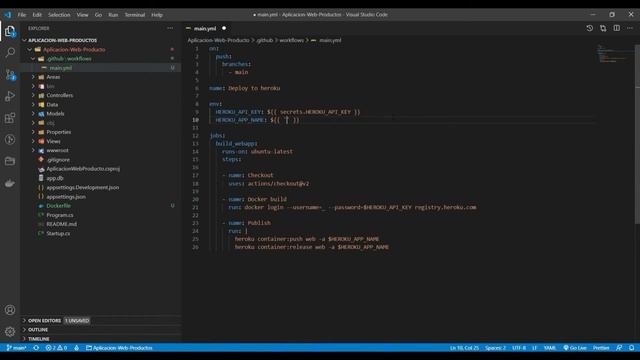This screenshot has height=360, width=640.
Task: Open the Selection menu
Action: coord(59,15)
